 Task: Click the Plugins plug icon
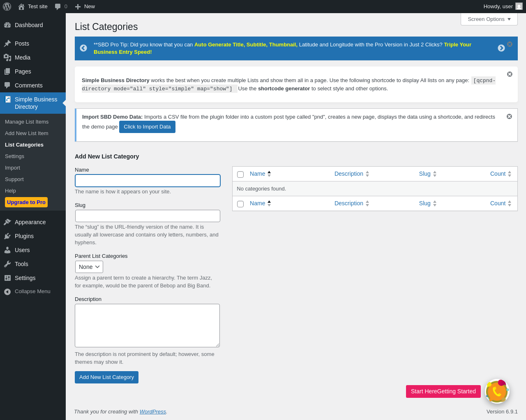click(7, 236)
